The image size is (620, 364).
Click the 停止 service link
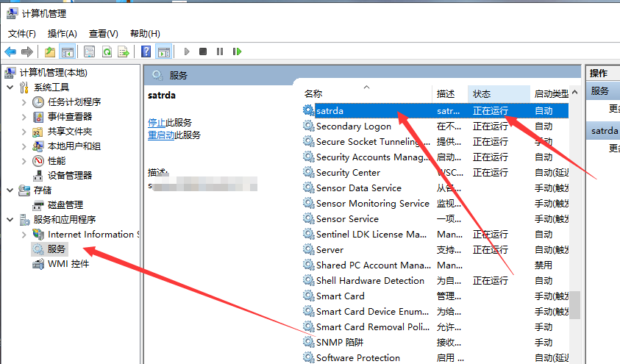pos(156,122)
